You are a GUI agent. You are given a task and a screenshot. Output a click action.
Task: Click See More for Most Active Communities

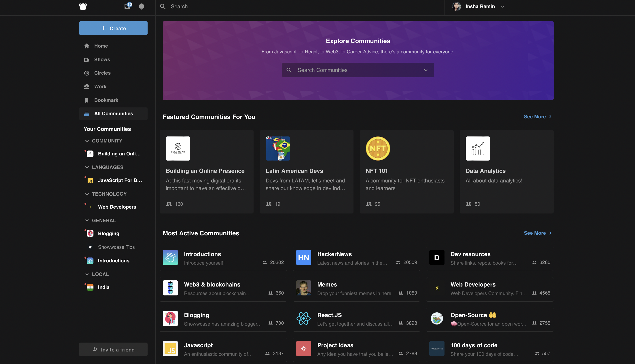538,233
